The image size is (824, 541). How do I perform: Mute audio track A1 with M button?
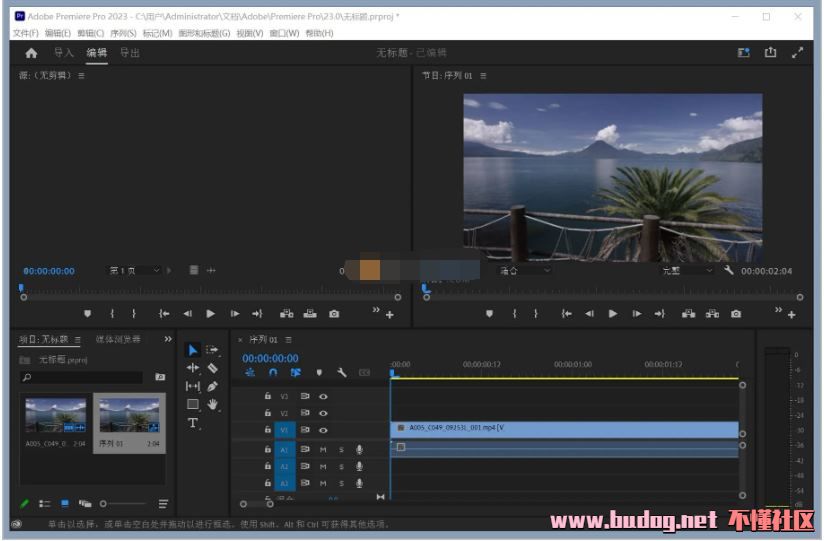point(323,450)
